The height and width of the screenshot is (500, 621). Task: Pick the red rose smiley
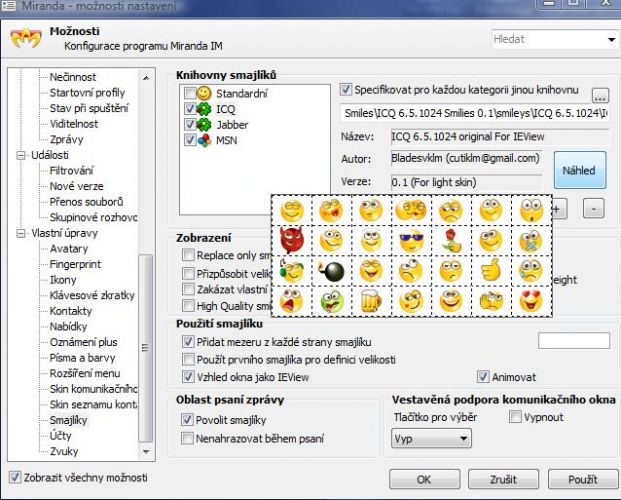coord(451,240)
